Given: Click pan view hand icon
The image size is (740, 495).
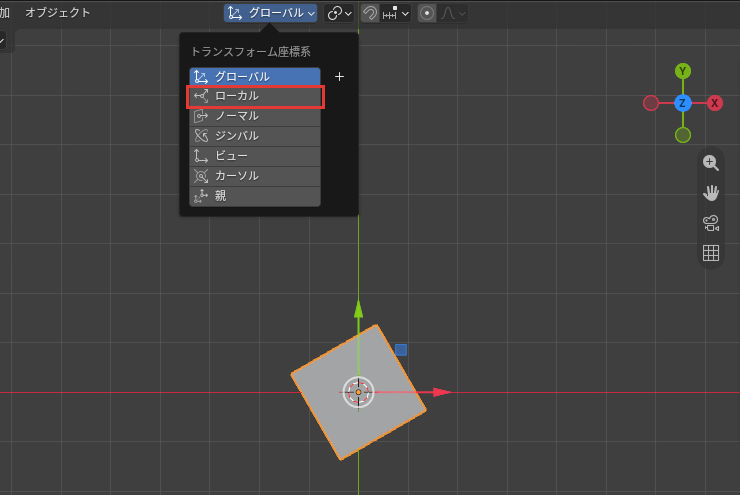Looking at the screenshot, I should 711,193.
